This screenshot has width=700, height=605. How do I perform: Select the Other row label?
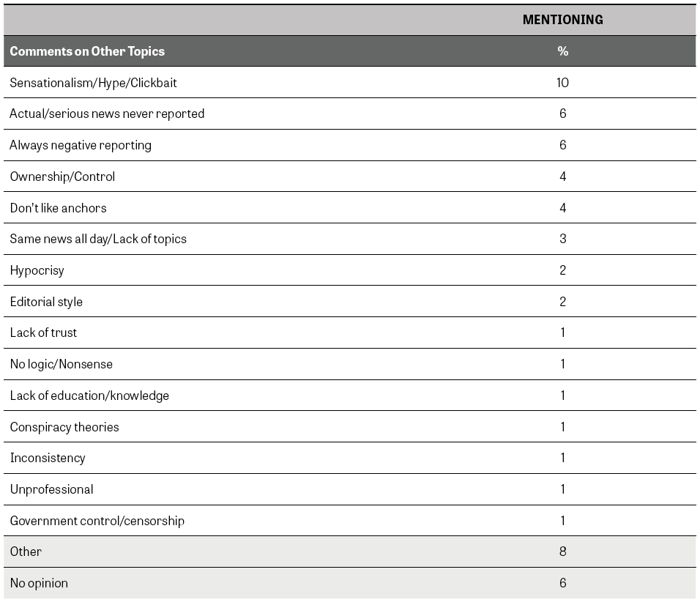26,552
